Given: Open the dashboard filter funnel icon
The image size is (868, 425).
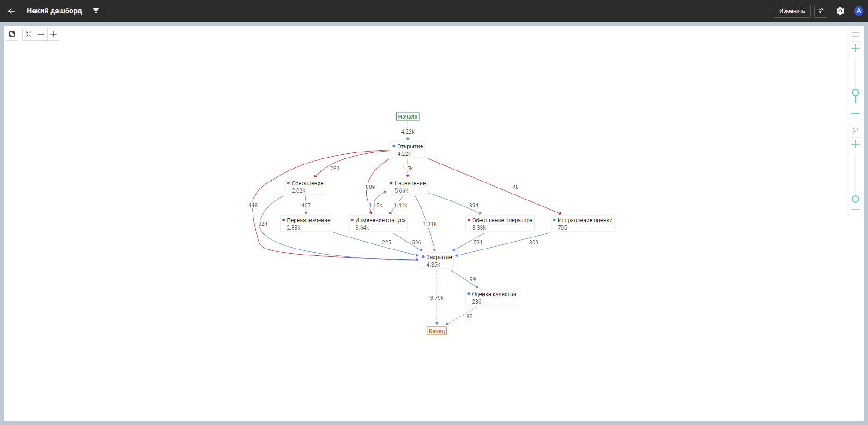Looking at the screenshot, I should (96, 11).
